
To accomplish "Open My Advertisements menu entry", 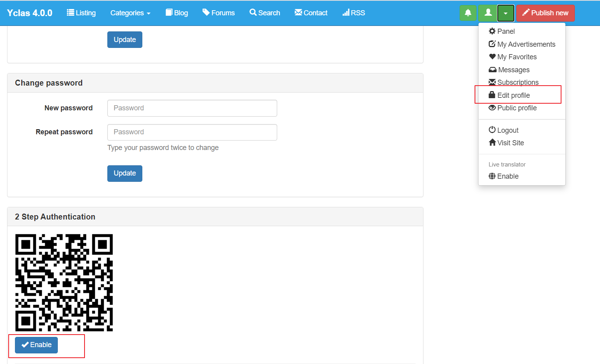I will (522, 44).
